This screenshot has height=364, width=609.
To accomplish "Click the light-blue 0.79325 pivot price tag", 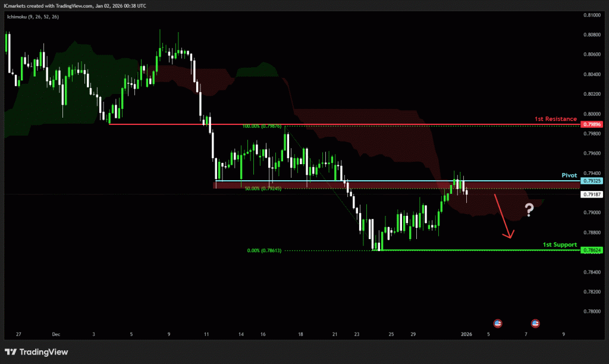I will tap(593, 181).
